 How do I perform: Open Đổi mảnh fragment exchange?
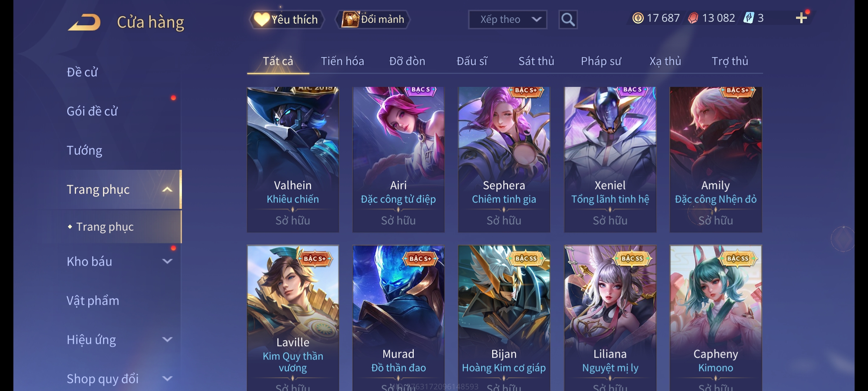point(373,20)
